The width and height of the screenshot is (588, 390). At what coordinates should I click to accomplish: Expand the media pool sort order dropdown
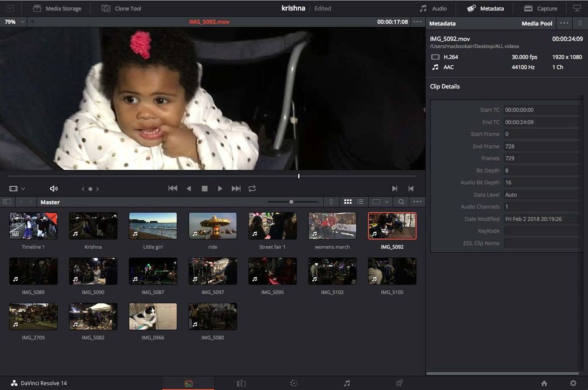(x=331, y=202)
